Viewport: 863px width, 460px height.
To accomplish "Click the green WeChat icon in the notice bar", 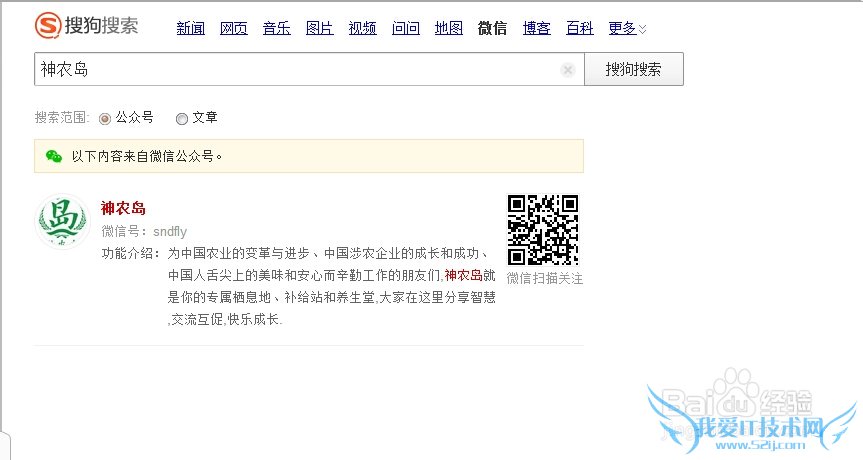I will [54, 156].
